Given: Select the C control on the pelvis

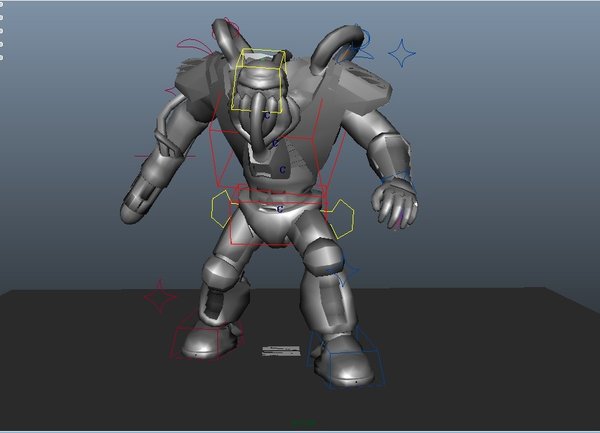Looking at the screenshot, I should 280,209.
